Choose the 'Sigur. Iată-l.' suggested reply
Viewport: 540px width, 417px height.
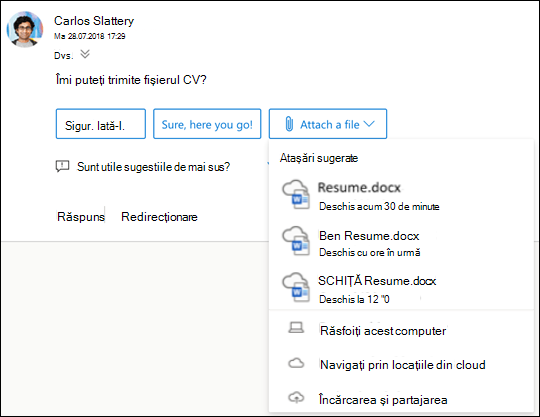101,124
